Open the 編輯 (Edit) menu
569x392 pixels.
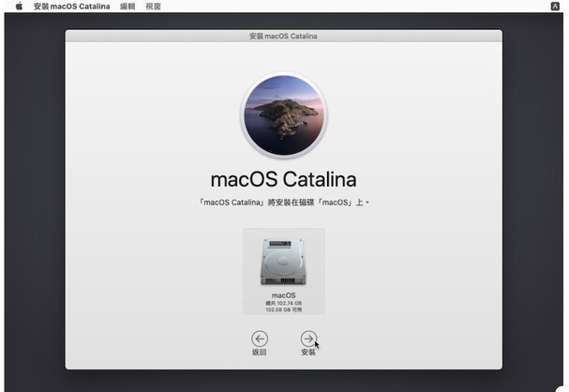(127, 7)
